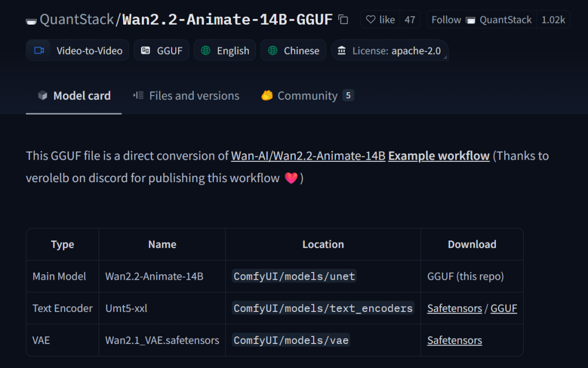This screenshot has width=588, height=368.
Task: Click the Community discussions count badge 5
Action: [x=348, y=95]
